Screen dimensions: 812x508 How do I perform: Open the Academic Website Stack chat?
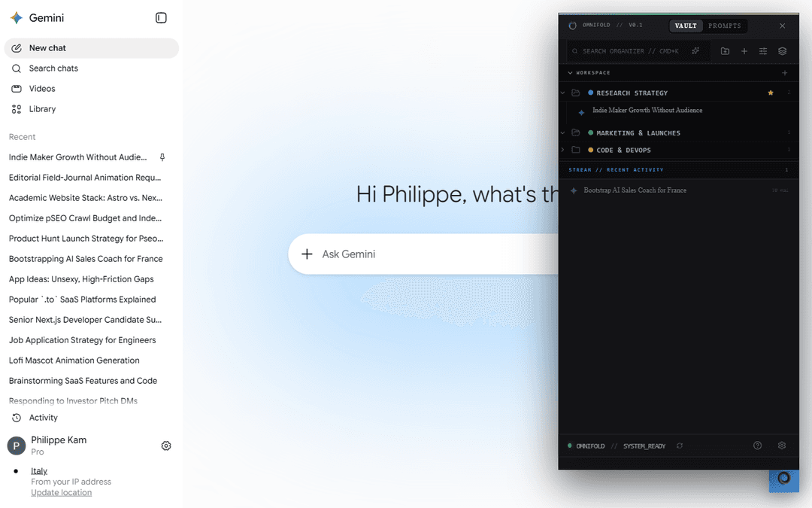(92, 197)
